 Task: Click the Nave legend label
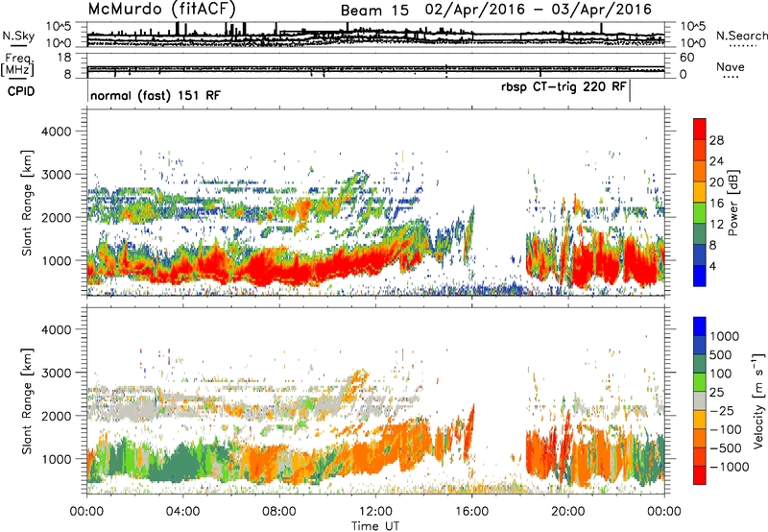731,66
